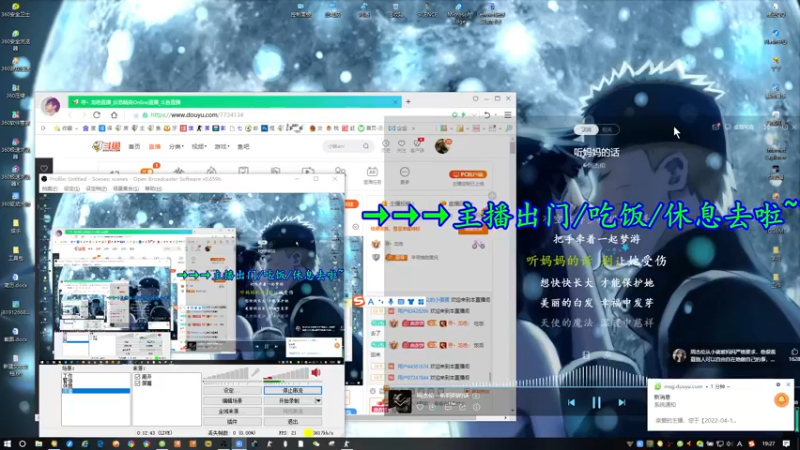Open the Douyu 鱼吧 nav link

(243, 146)
